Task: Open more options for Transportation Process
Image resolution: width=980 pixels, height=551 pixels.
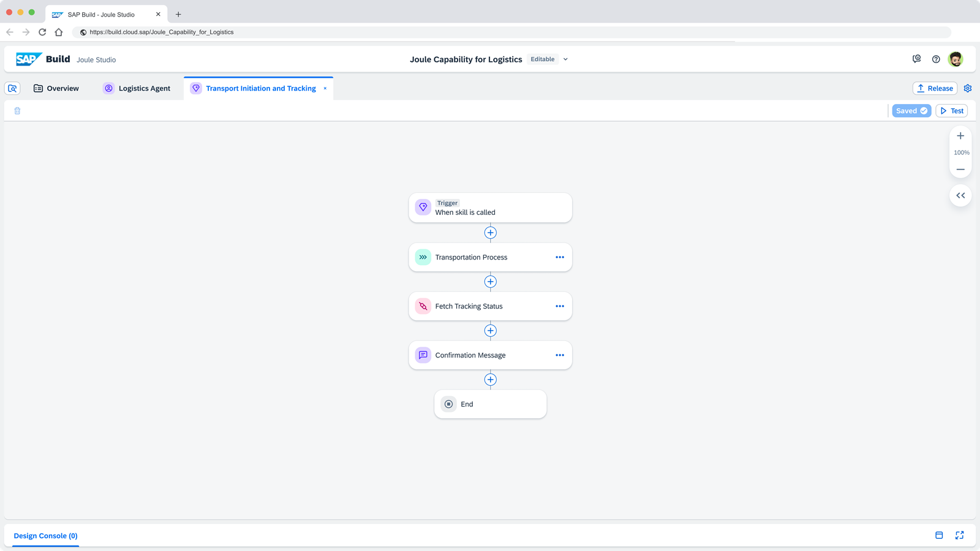Action: (x=560, y=257)
